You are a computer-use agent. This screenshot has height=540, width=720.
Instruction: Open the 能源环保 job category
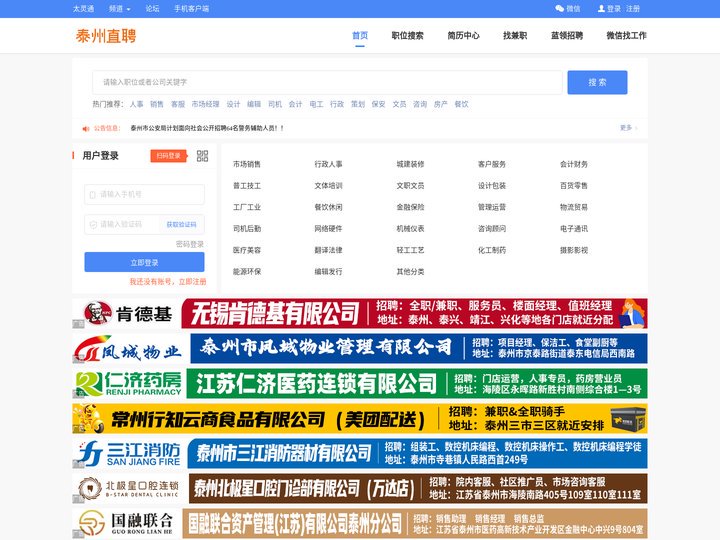(x=247, y=271)
